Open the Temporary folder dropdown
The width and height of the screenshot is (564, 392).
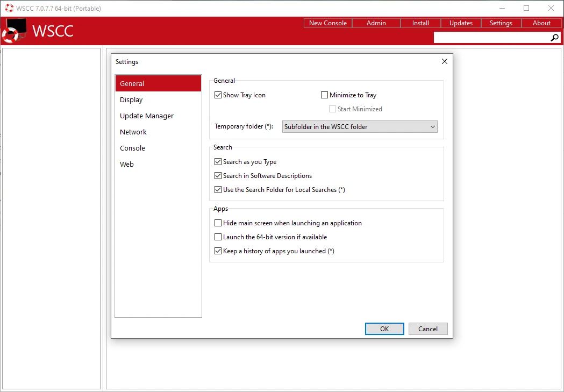click(360, 127)
